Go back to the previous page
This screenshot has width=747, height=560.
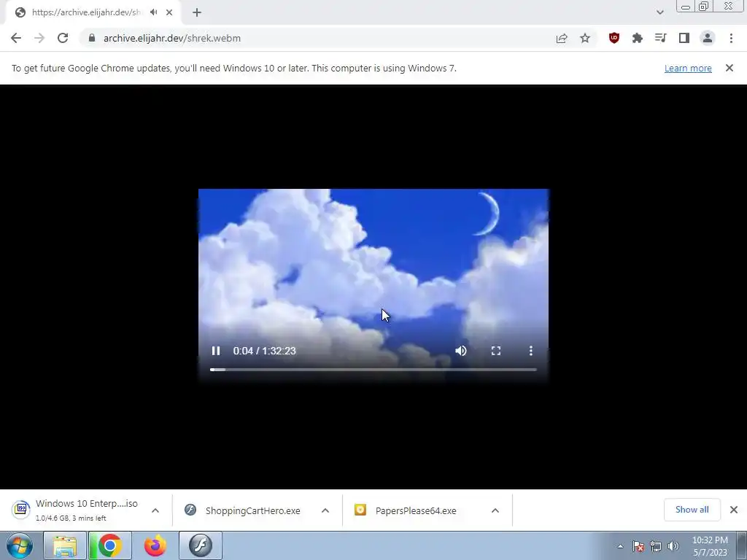pyautogui.click(x=16, y=38)
